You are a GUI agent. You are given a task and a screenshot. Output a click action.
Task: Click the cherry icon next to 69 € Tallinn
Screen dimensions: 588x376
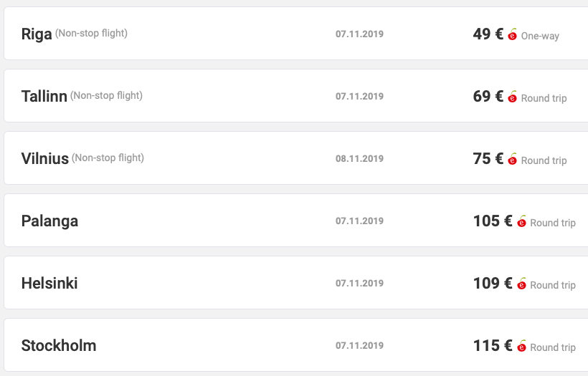pyautogui.click(x=512, y=97)
